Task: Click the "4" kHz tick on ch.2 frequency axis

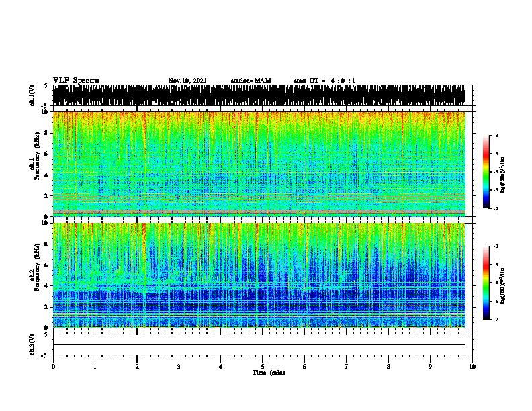Action: tap(46, 286)
